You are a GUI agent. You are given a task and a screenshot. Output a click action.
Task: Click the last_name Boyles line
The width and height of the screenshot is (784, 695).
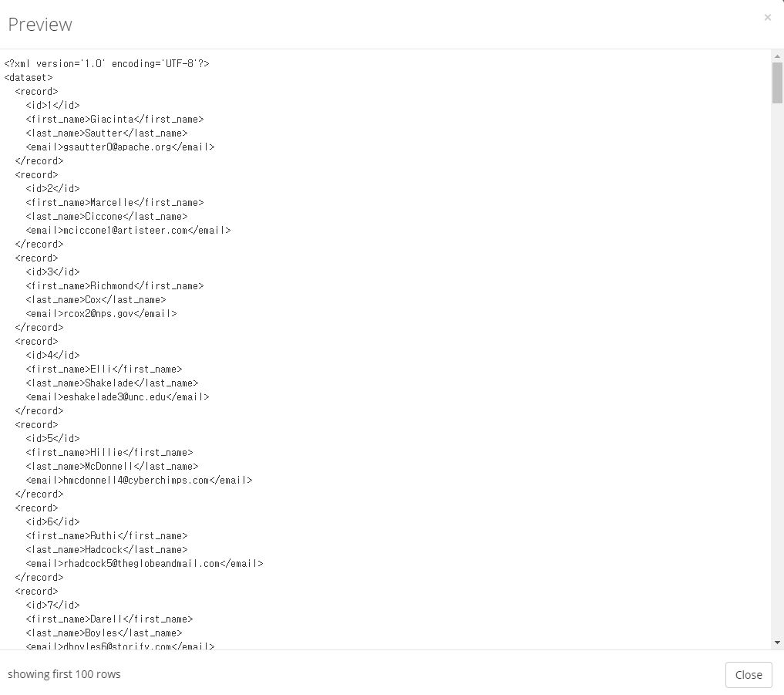click(x=104, y=633)
